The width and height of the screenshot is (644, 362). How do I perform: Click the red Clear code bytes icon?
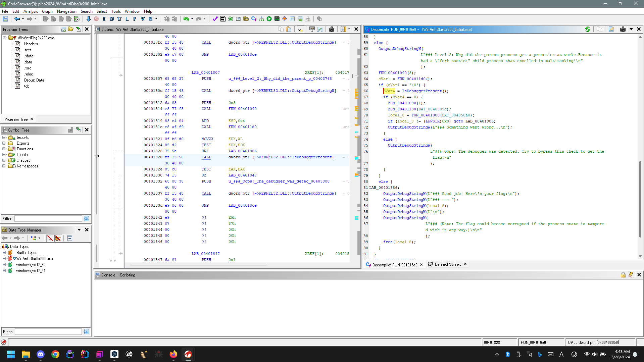pyautogui.click(x=96, y=19)
